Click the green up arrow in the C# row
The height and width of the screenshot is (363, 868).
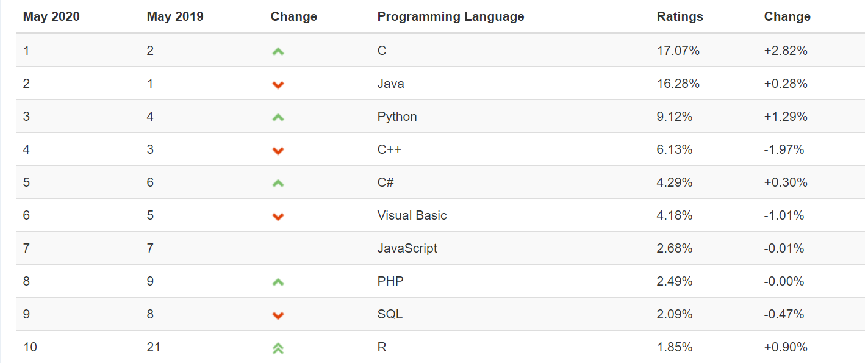point(278,184)
